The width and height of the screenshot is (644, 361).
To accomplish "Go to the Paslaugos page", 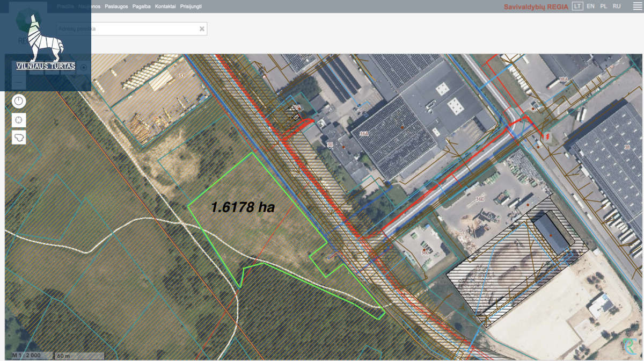I will point(116,6).
